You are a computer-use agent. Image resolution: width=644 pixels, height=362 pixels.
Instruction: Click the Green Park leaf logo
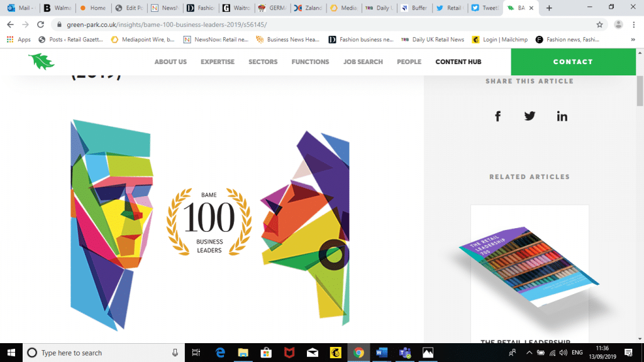(x=40, y=62)
